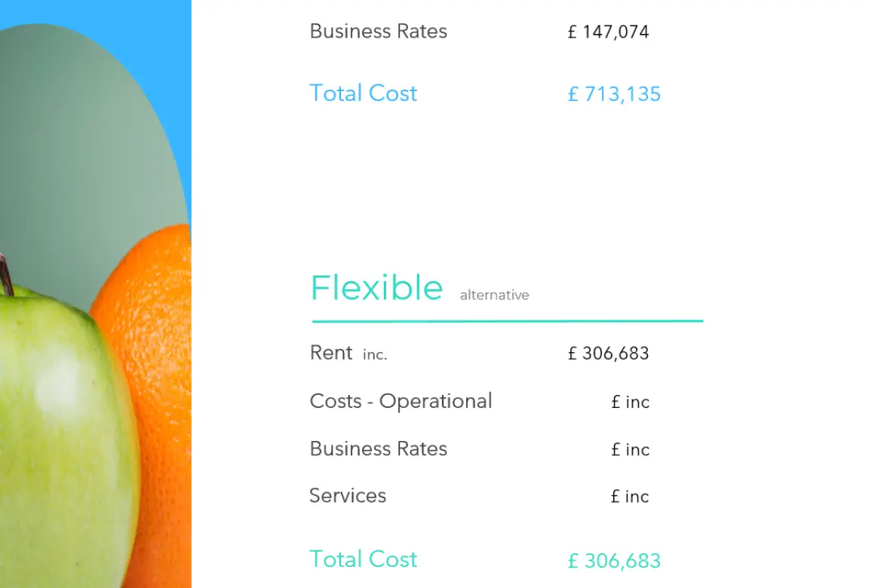This screenshot has height=588, width=875.
Task: Select the £ 713,135 total amount
Action: coord(614,93)
